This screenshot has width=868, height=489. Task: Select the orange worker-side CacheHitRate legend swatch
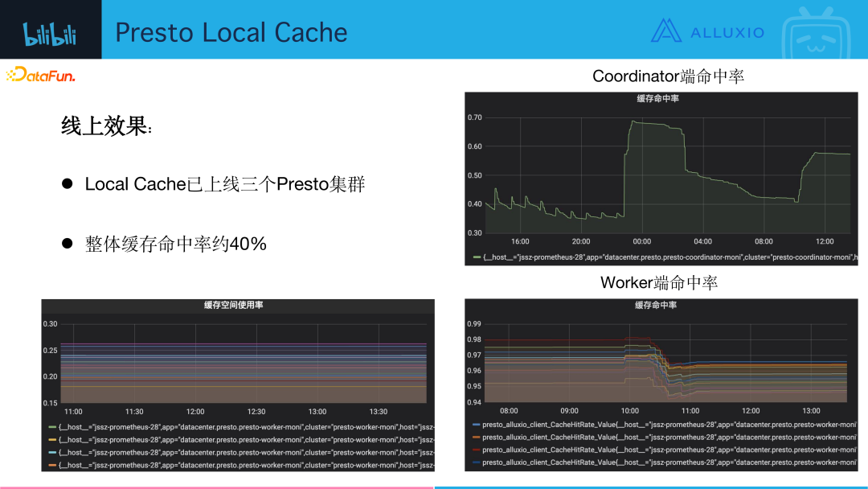point(476,438)
